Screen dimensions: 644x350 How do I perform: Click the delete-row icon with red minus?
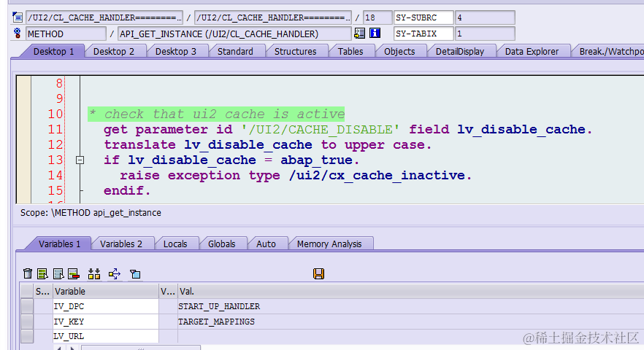[x=74, y=273]
